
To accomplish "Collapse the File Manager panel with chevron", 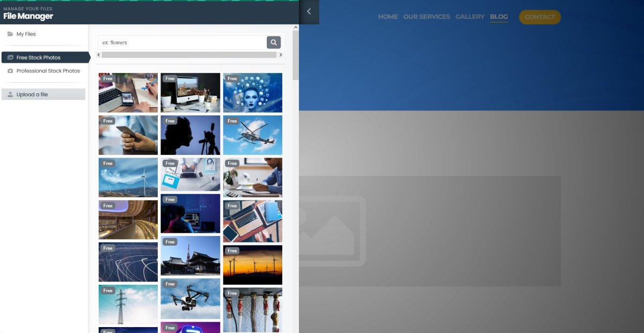I will (309, 11).
